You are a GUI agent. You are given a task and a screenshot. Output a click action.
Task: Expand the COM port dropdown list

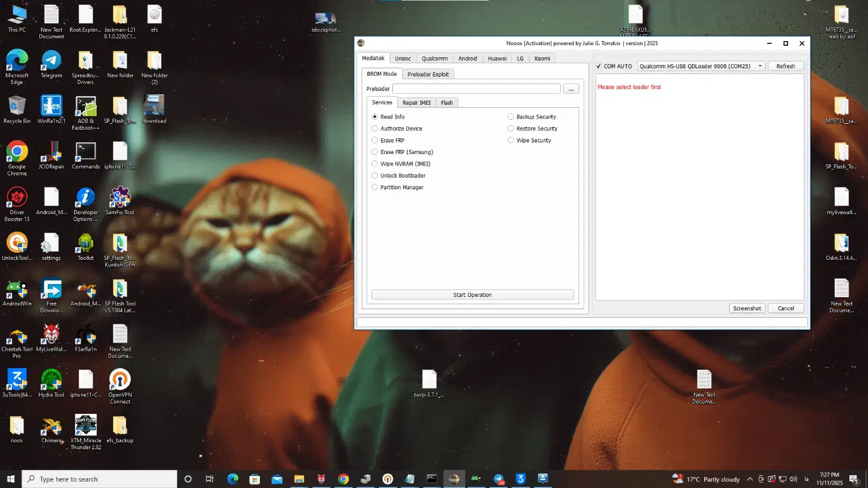tap(760, 67)
